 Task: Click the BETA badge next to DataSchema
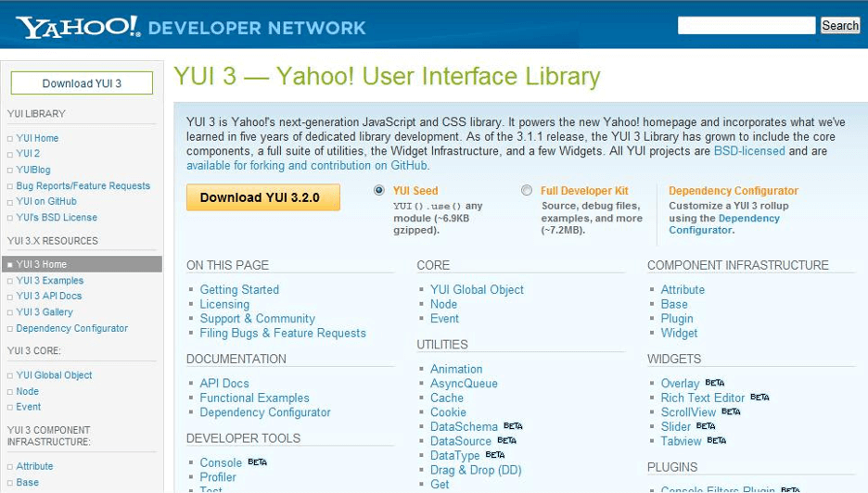(513, 426)
